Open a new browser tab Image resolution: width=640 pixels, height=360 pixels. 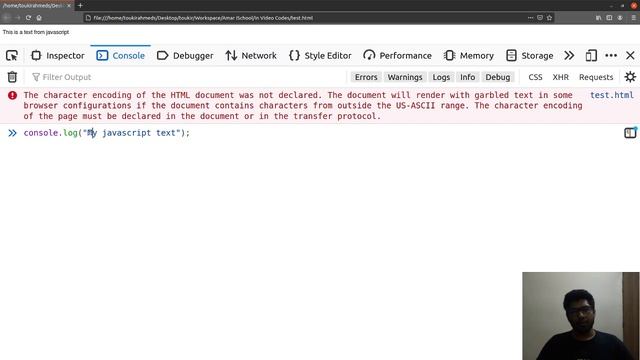coord(80,5)
